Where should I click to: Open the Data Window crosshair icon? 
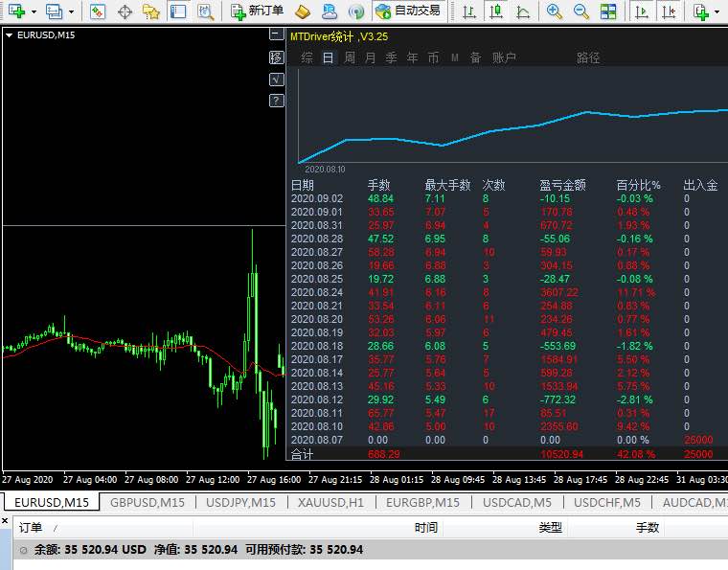tap(125, 11)
